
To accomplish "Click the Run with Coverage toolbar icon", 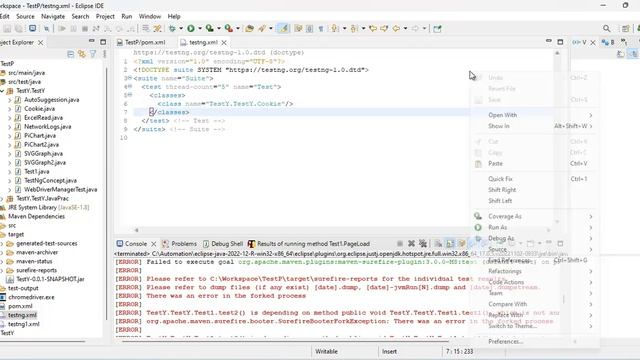I will (209, 29).
